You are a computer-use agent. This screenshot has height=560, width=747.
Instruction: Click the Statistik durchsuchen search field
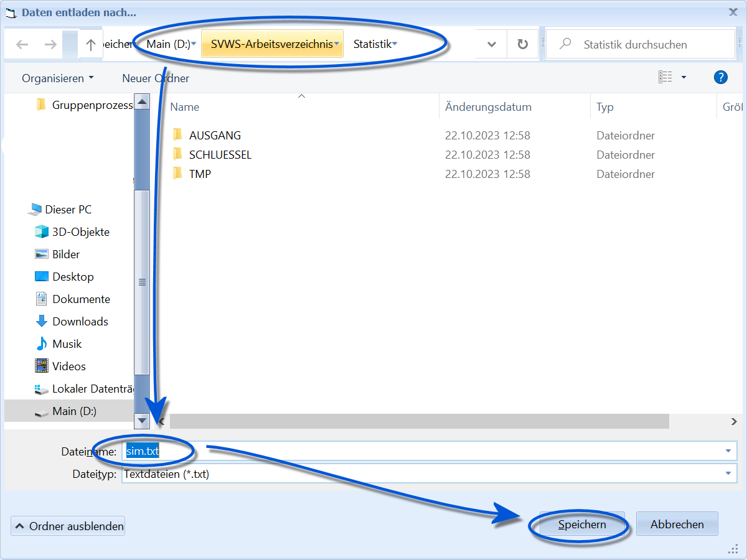641,44
